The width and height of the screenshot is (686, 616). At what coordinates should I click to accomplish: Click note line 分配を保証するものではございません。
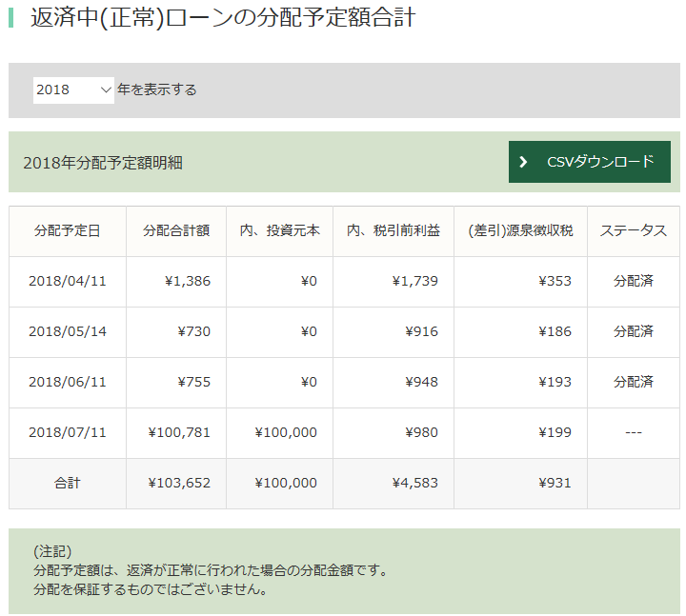coord(151,589)
